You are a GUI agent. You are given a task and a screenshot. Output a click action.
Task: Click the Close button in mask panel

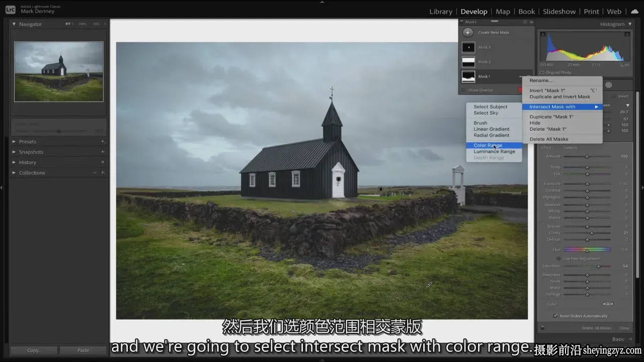pos(624,328)
